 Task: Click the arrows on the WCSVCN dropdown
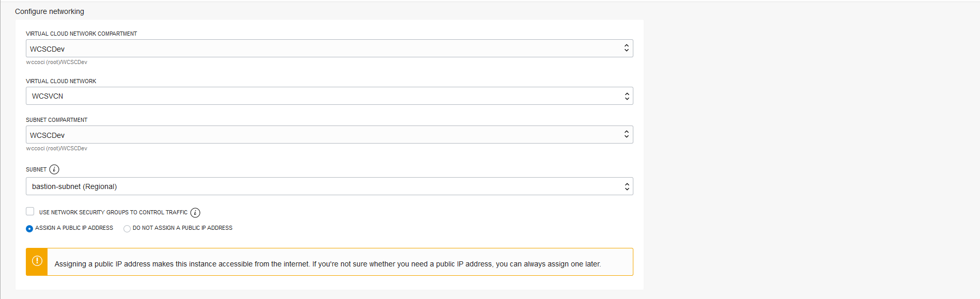point(627,96)
